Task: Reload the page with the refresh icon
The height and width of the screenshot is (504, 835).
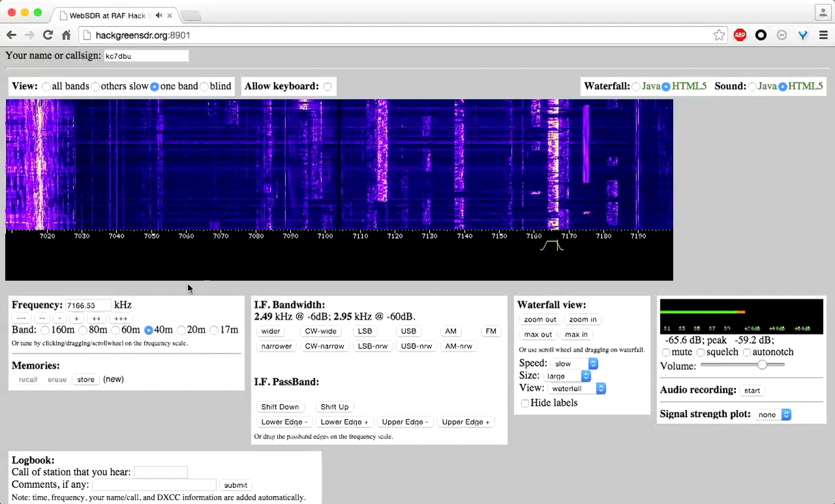Action: 48,35
